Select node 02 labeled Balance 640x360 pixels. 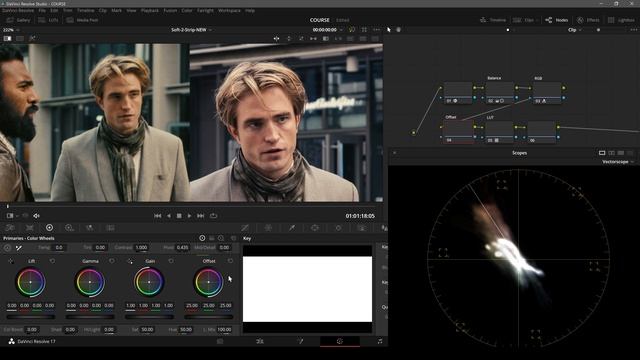click(x=499, y=93)
